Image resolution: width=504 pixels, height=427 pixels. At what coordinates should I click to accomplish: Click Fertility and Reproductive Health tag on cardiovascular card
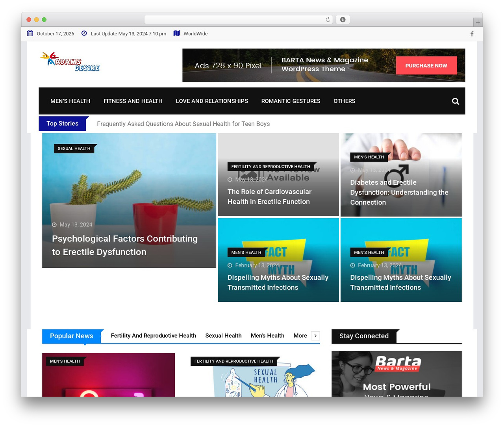pos(271,167)
